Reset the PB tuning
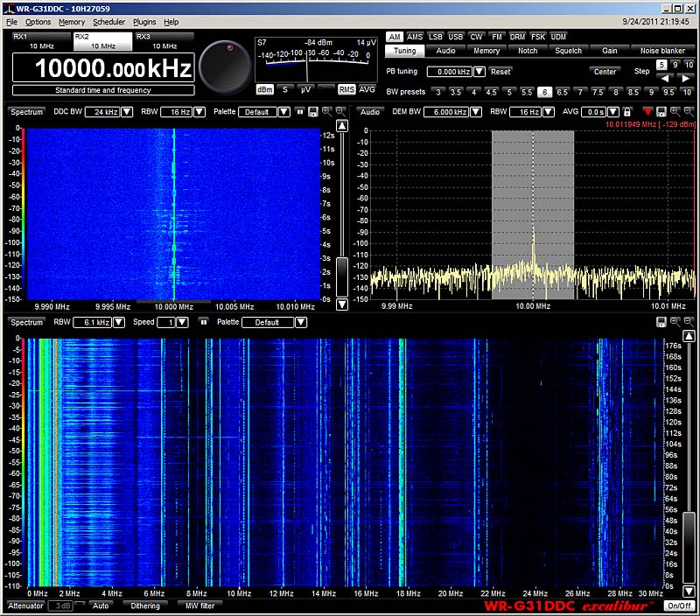 pos(500,72)
